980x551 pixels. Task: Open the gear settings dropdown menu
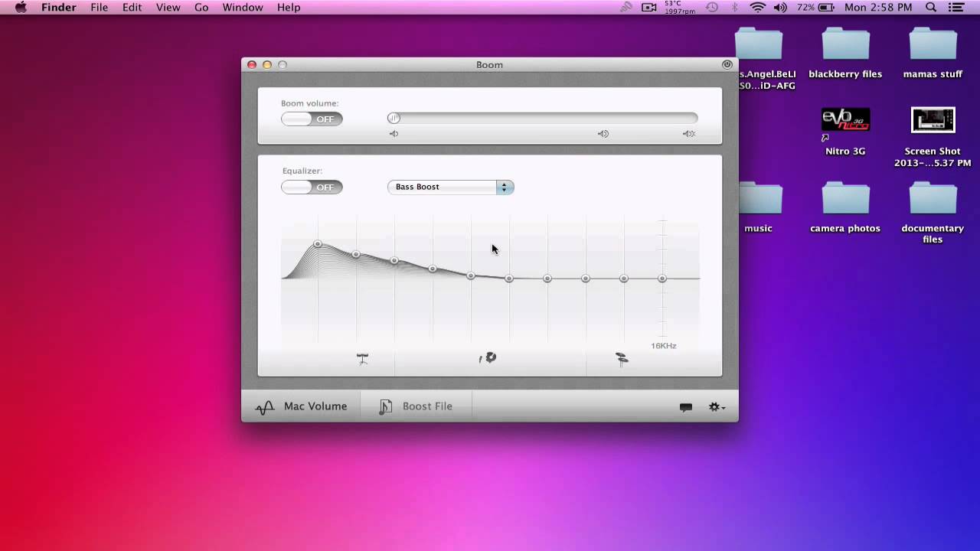(717, 407)
